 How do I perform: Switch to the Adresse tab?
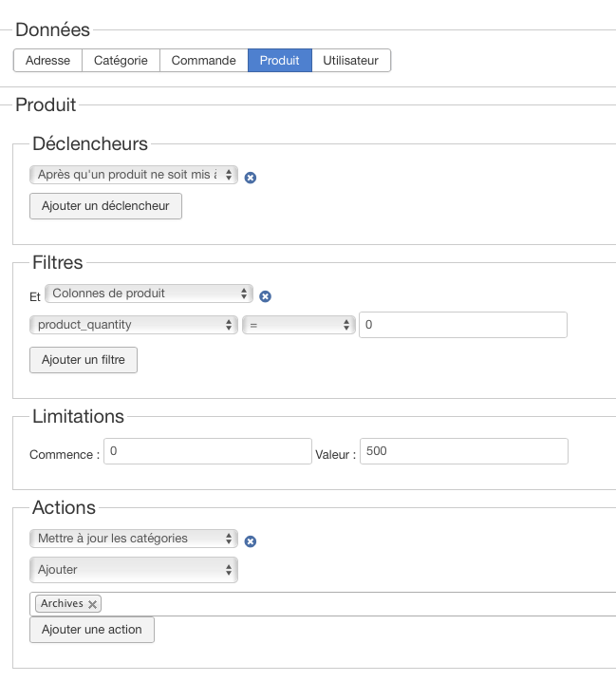(x=47, y=61)
